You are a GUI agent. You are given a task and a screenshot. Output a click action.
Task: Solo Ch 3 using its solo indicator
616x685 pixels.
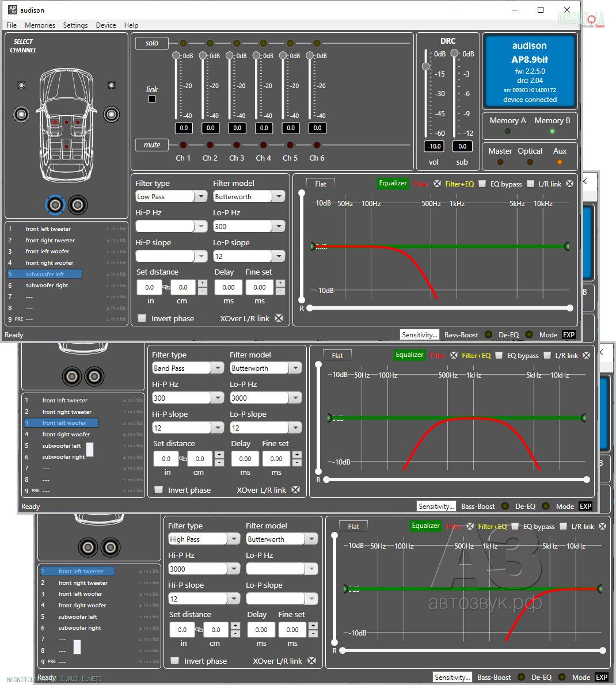tap(237, 43)
